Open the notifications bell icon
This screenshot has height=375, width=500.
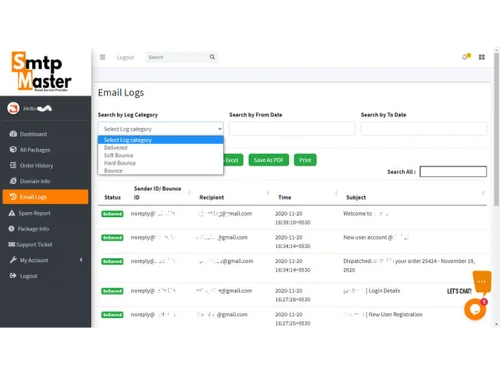click(x=465, y=57)
